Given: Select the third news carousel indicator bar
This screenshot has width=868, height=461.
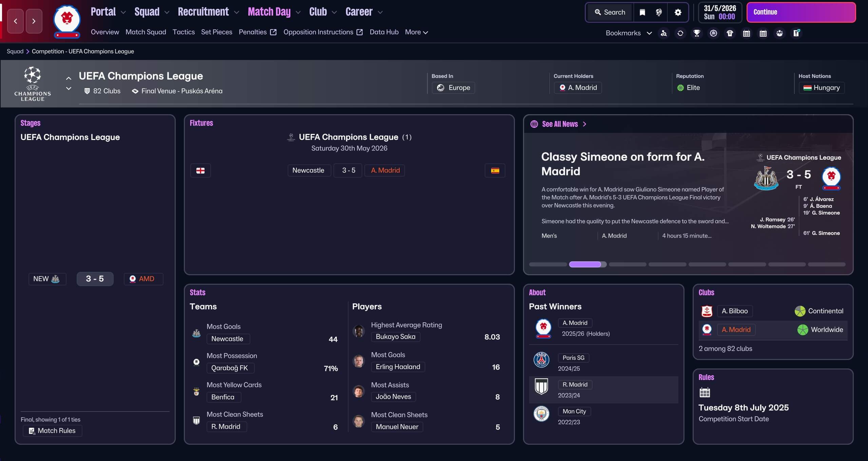Looking at the screenshot, I should [628, 264].
